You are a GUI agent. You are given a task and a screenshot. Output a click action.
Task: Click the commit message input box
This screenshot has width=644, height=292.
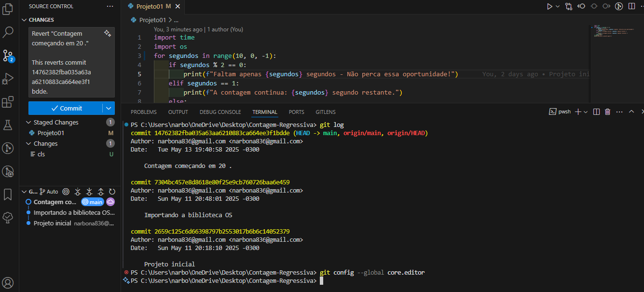[71, 62]
